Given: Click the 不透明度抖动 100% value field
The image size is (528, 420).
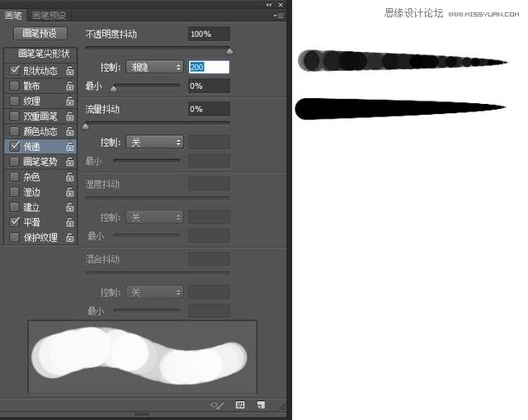Looking at the screenshot, I should 209,34.
